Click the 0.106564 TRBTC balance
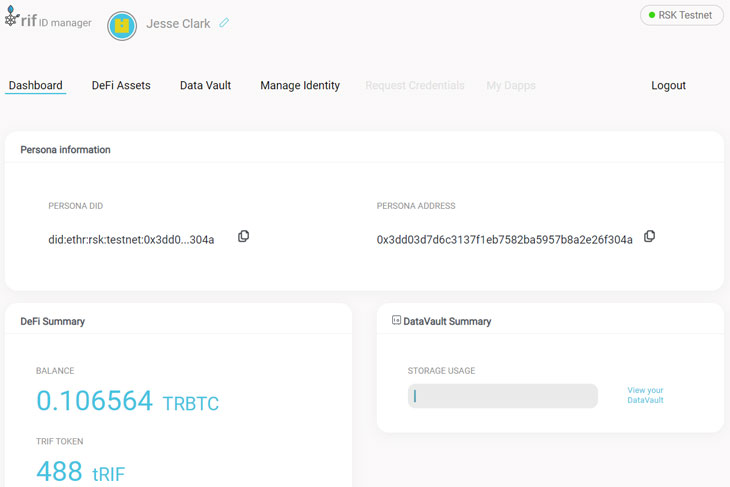This screenshot has height=487, width=730. (x=128, y=401)
